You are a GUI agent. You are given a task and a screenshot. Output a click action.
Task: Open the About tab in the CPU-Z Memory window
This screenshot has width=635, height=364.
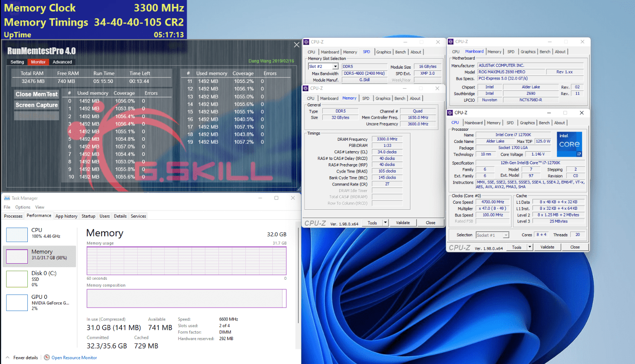[415, 99]
